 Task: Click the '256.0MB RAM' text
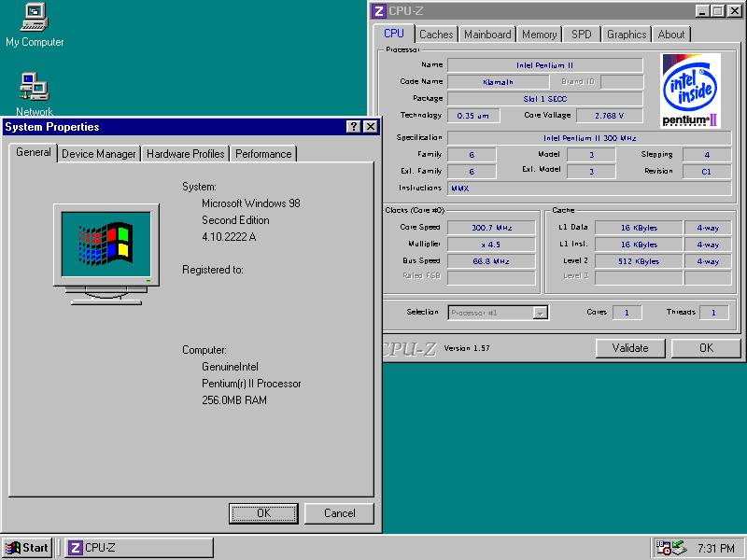click(x=234, y=400)
